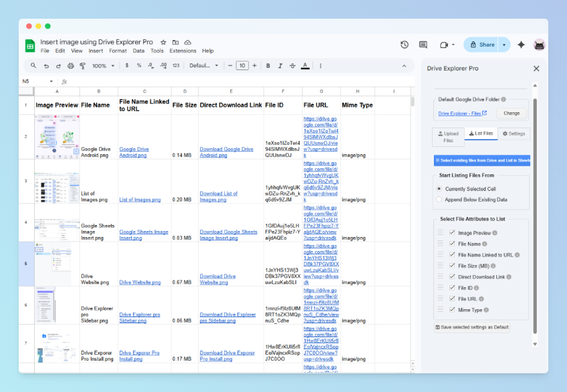Click the italic formatting icon
This screenshot has height=392, width=567.
coord(280,66)
